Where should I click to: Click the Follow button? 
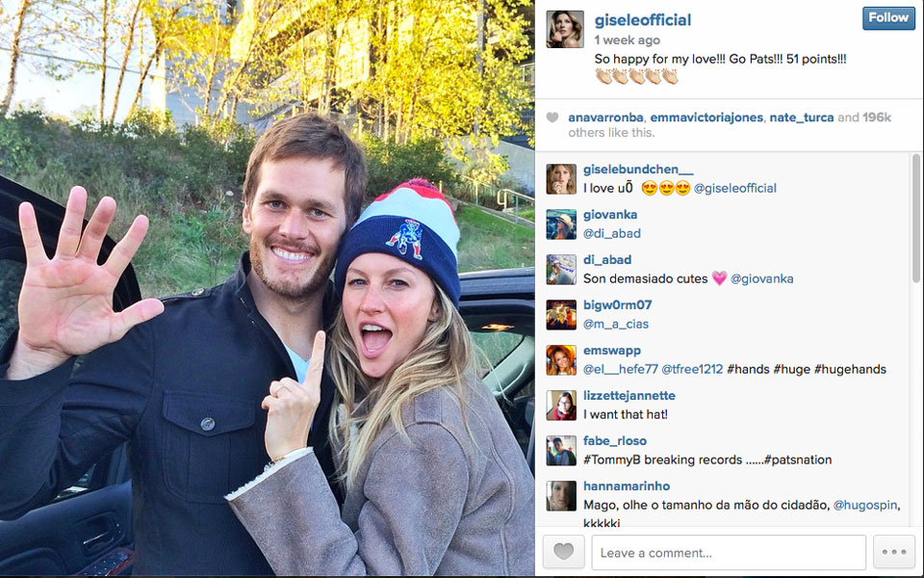click(x=888, y=18)
